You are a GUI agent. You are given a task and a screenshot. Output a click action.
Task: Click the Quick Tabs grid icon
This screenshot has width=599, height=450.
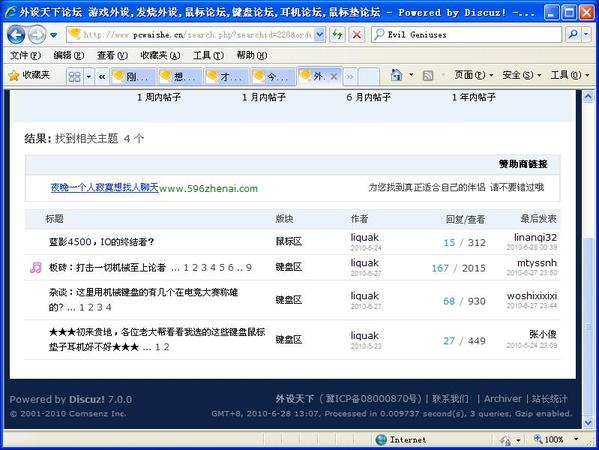click(x=74, y=77)
